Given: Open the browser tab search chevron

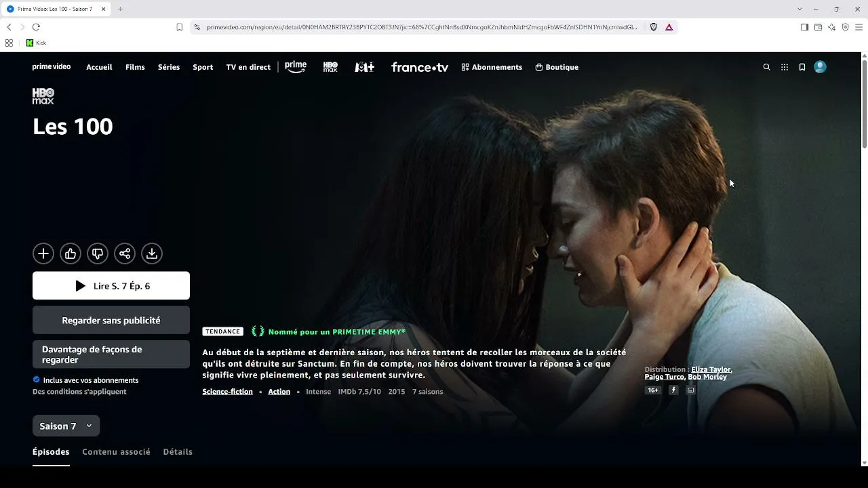Looking at the screenshot, I should pos(800,9).
